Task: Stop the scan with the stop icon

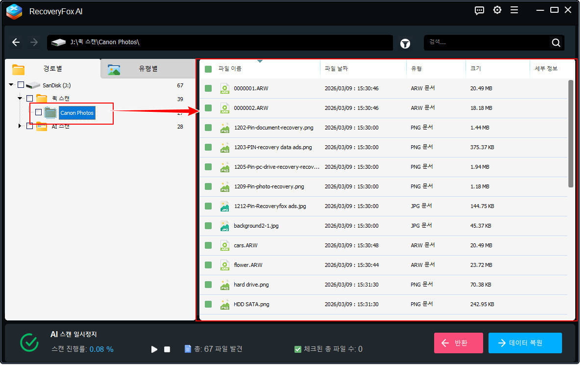Action: tap(167, 349)
